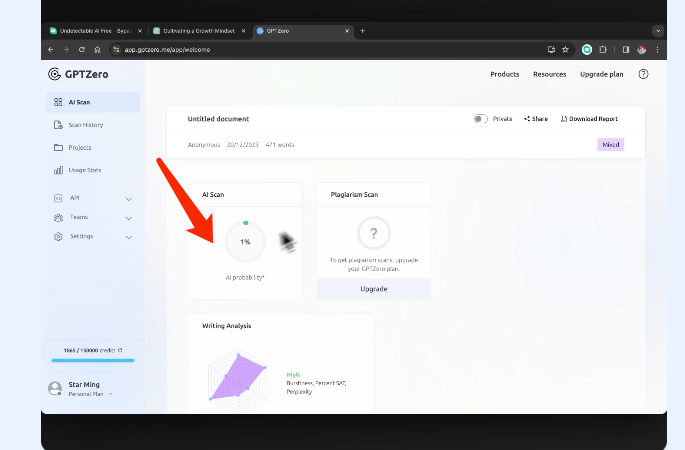The width and height of the screenshot is (685, 450).
Task: Click the browser profile avatar
Action: point(641,50)
